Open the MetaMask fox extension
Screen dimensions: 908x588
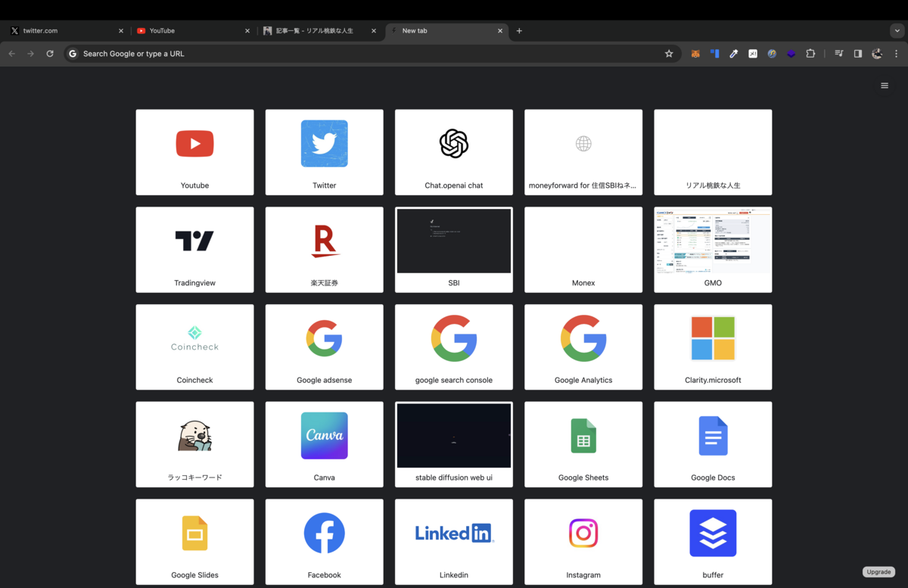695,54
